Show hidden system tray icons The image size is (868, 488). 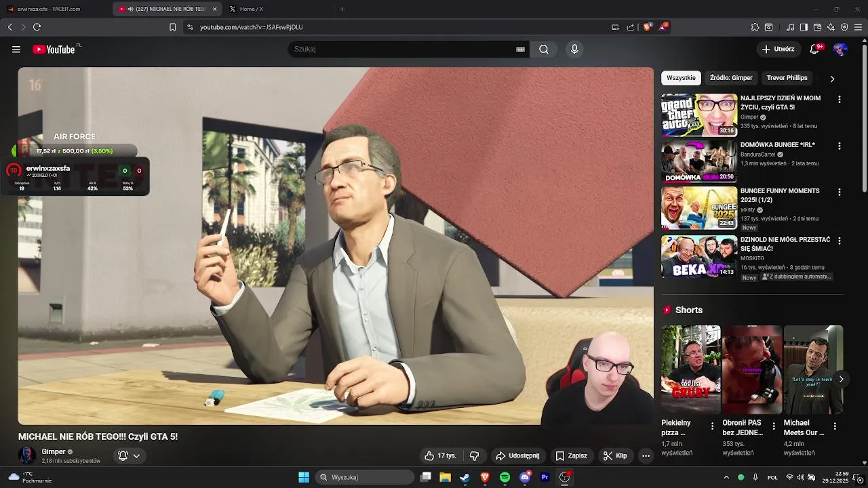tap(726, 477)
